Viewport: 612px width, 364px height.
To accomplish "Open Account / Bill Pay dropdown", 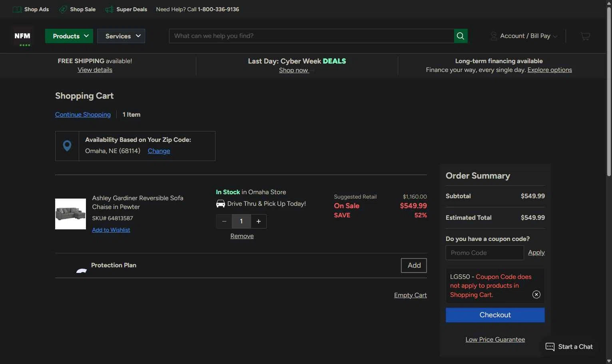I will (x=524, y=36).
